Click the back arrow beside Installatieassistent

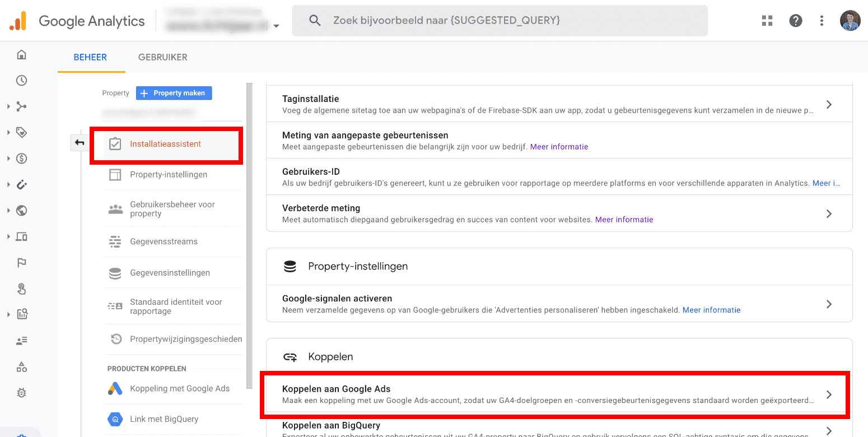pyautogui.click(x=80, y=143)
